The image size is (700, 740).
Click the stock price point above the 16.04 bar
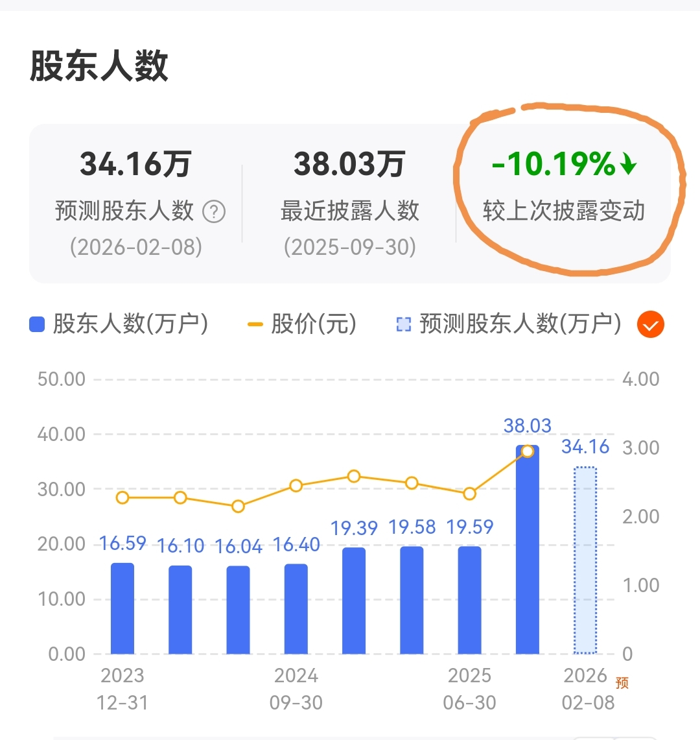point(239,507)
